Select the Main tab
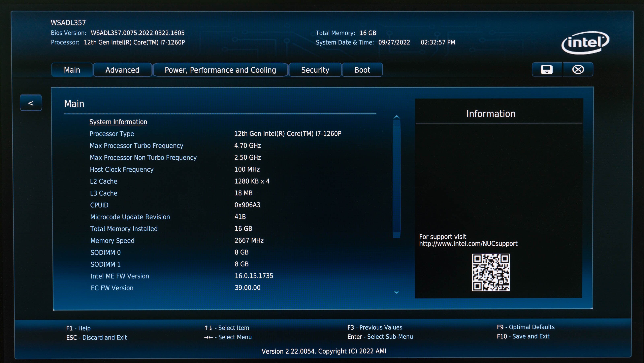The width and height of the screenshot is (644, 363). tap(72, 70)
